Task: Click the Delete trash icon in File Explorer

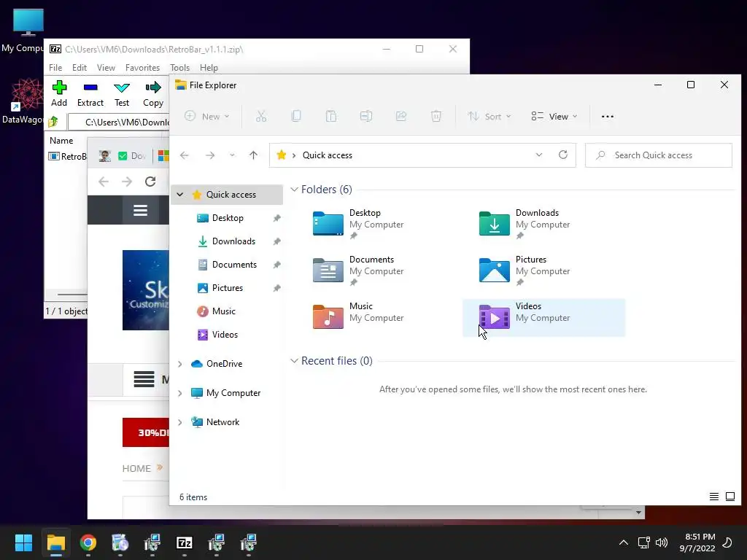Action: pyautogui.click(x=436, y=116)
